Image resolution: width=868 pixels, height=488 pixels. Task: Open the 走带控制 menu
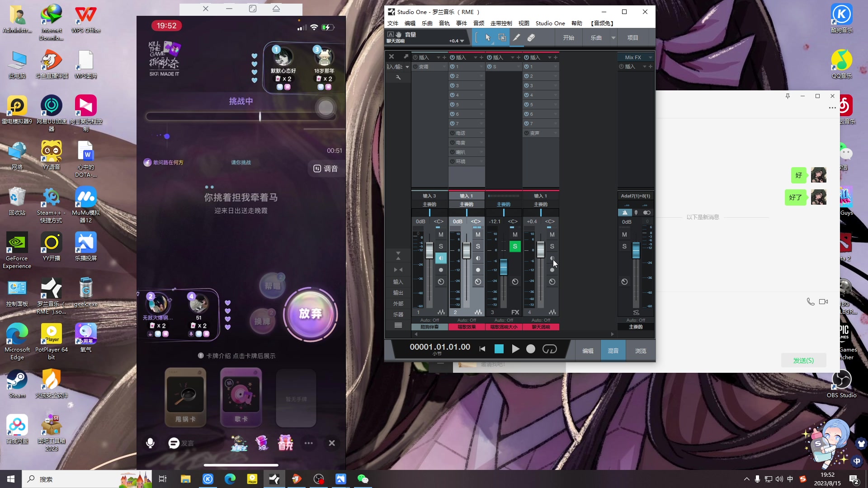pos(501,23)
